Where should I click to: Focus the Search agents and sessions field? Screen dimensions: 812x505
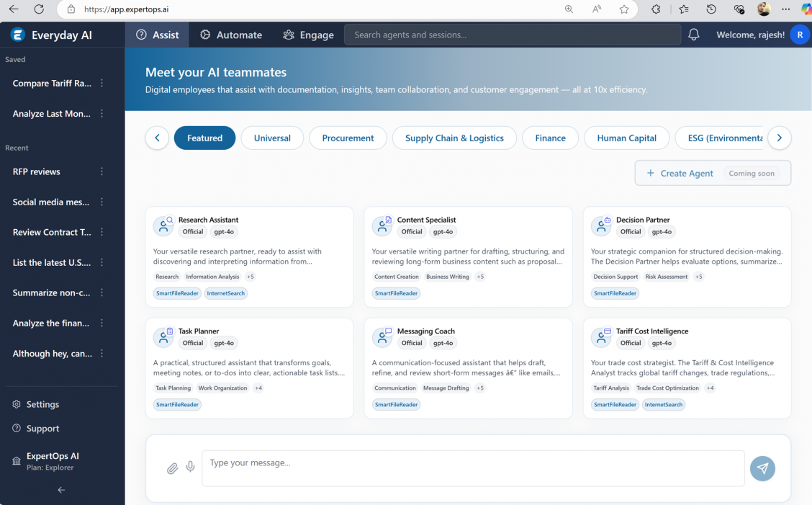pyautogui.click(x=512, y=35)
